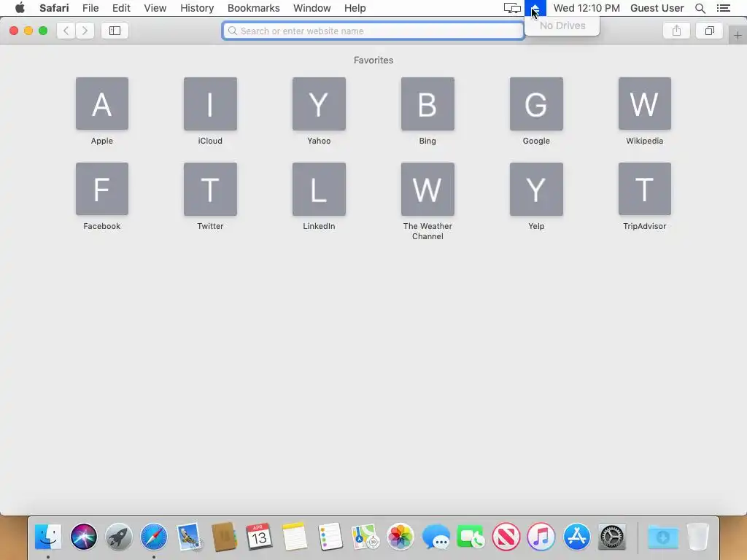Open the Edit menu
The image size is (747, 560).
pyautogui.click(x=121, y=8)
